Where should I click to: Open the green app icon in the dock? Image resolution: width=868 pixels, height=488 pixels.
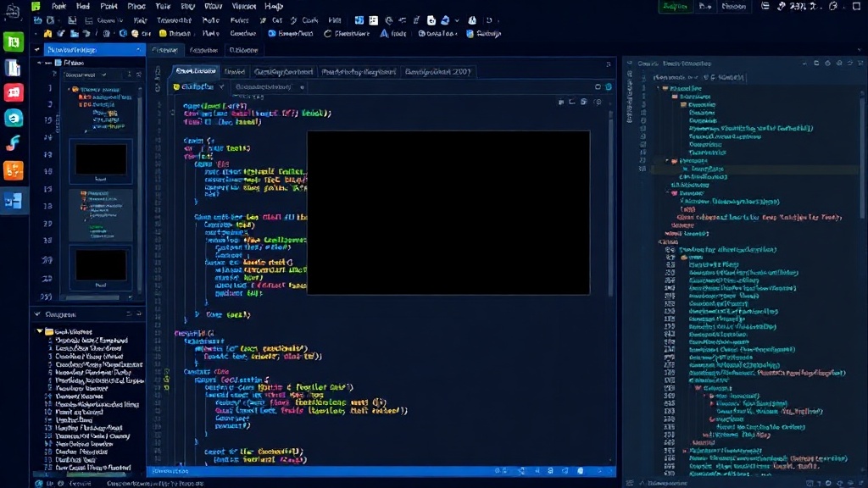click(x=14, y=42)
